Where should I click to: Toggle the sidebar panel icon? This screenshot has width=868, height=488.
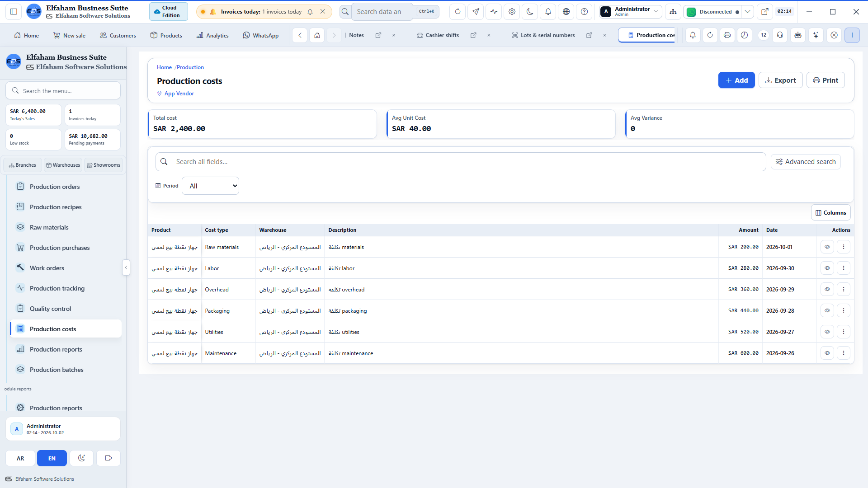[14, 12]
